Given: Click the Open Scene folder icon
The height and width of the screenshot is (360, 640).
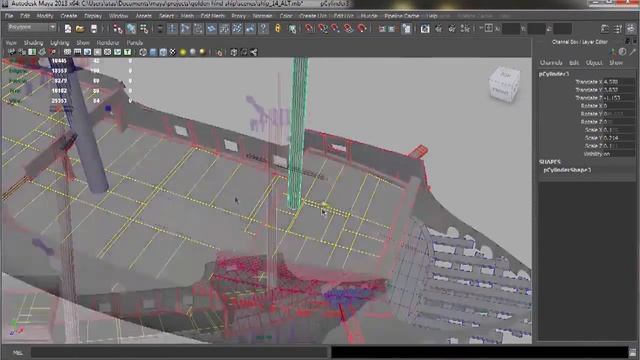Looking at the screenshot, I should coord(80,29).
